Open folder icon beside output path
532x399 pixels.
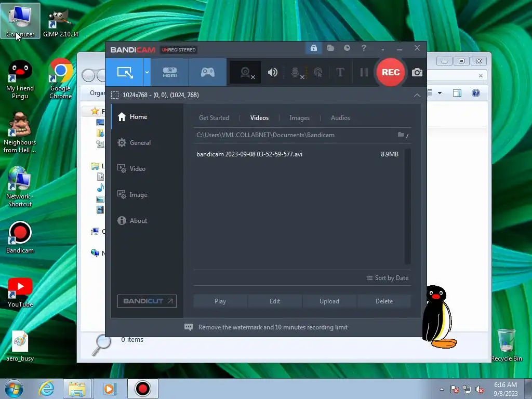pyautogui.click(x=401, y=135)
